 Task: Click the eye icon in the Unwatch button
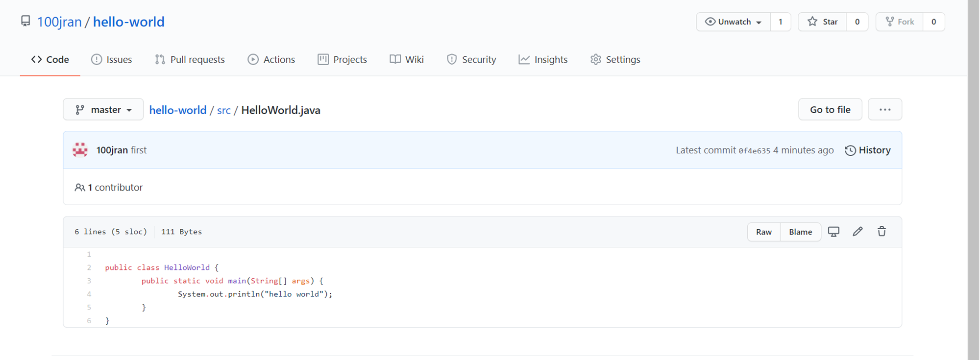click(x=710, y=22)
